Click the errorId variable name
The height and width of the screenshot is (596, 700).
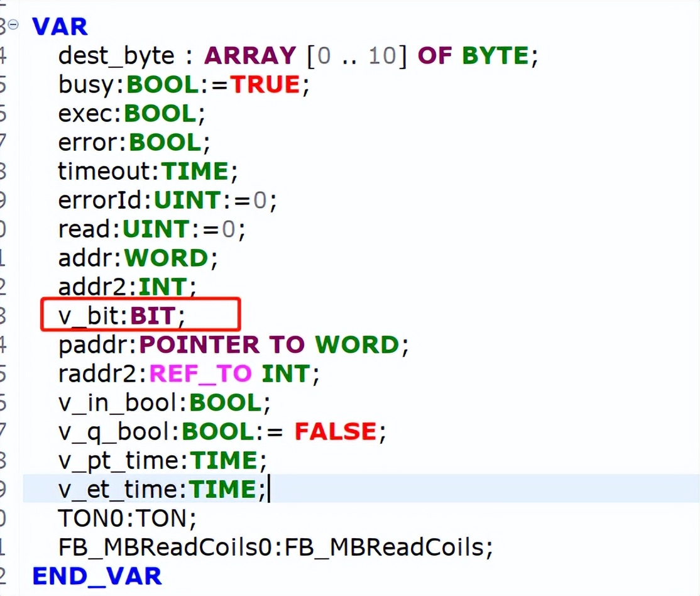pyautogui.click(x=100, y=200)
